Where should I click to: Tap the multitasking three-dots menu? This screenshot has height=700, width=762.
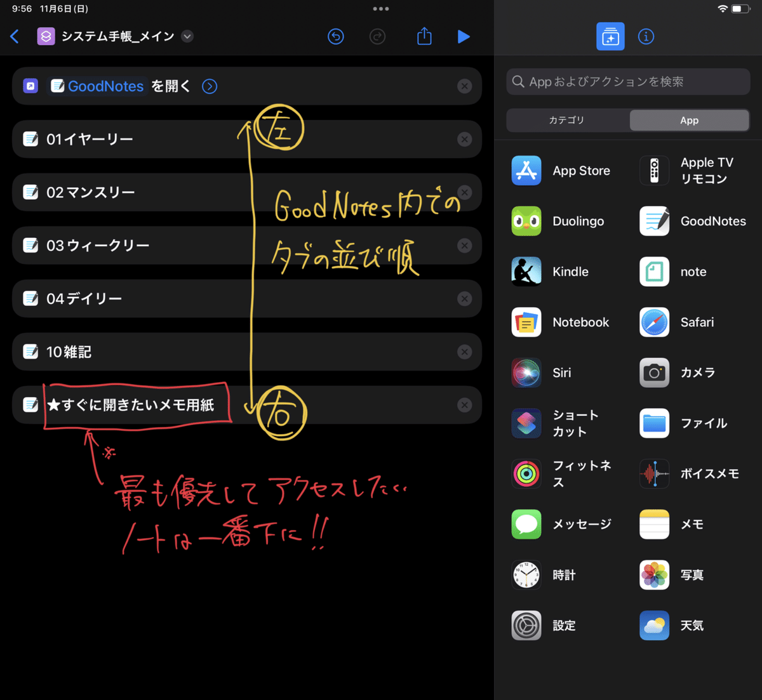click(x=381, y=9)
